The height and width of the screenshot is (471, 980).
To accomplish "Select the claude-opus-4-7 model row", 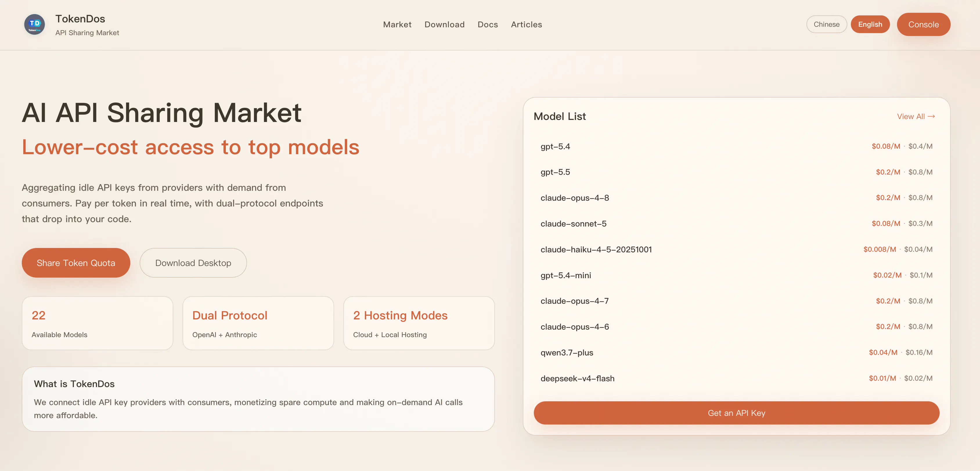I will coord(736,301).
